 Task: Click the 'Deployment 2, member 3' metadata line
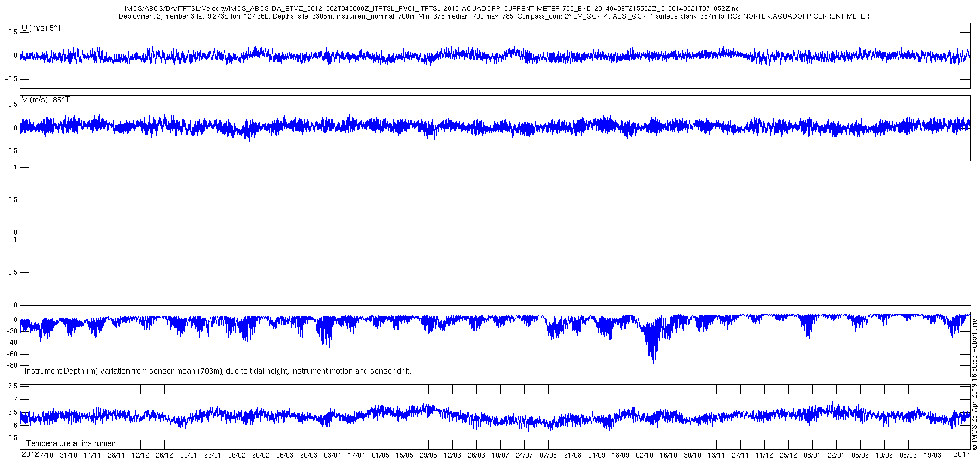[494, 16]
